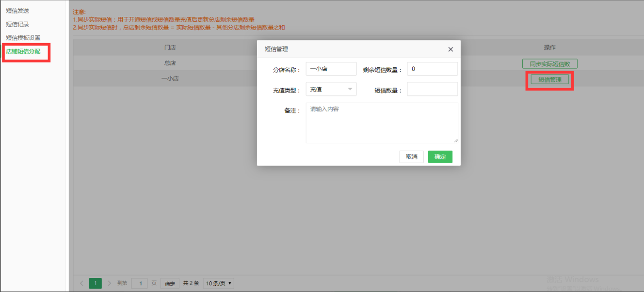
Task: Click the pagination 确定 button
Action: tap(169, 283)
